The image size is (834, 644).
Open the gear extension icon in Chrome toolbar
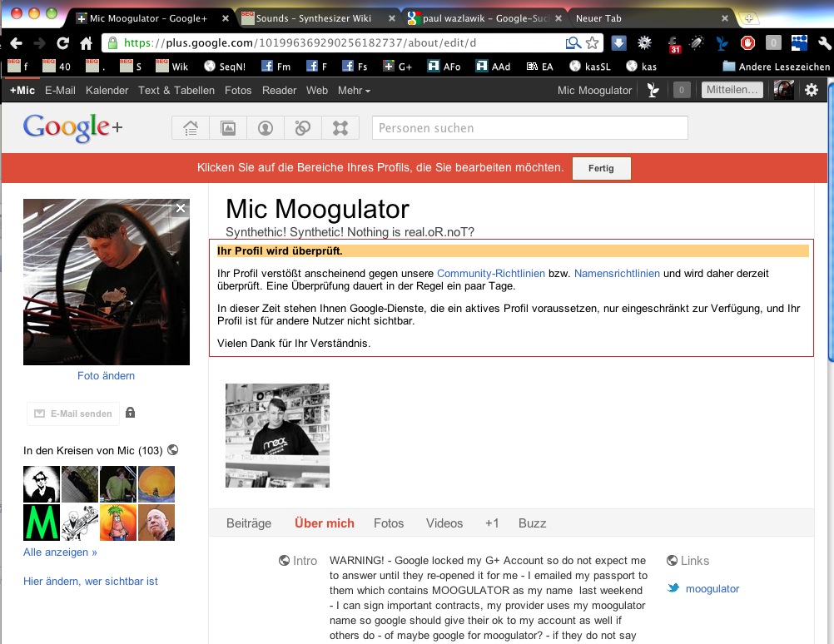tap(644, 43)
